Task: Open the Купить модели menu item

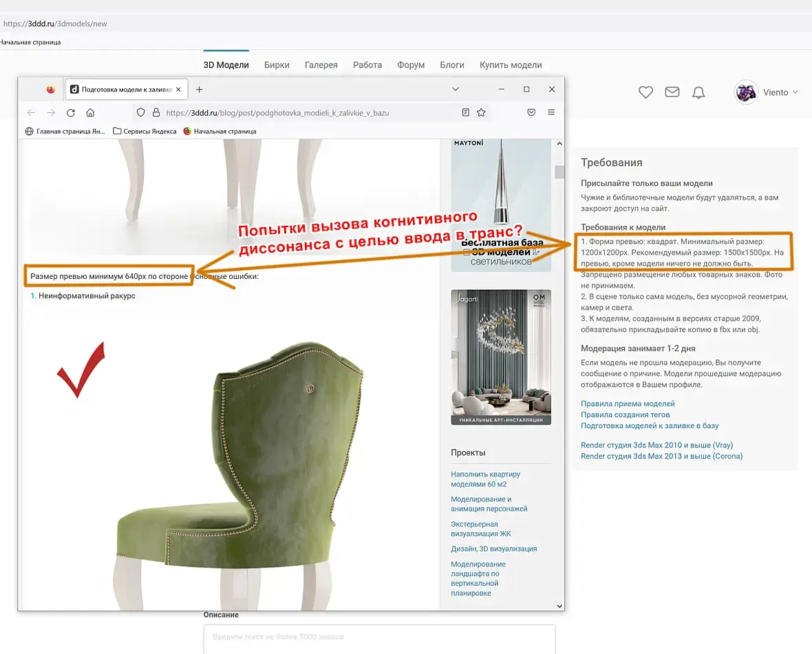Action: [x=511, y=65]
